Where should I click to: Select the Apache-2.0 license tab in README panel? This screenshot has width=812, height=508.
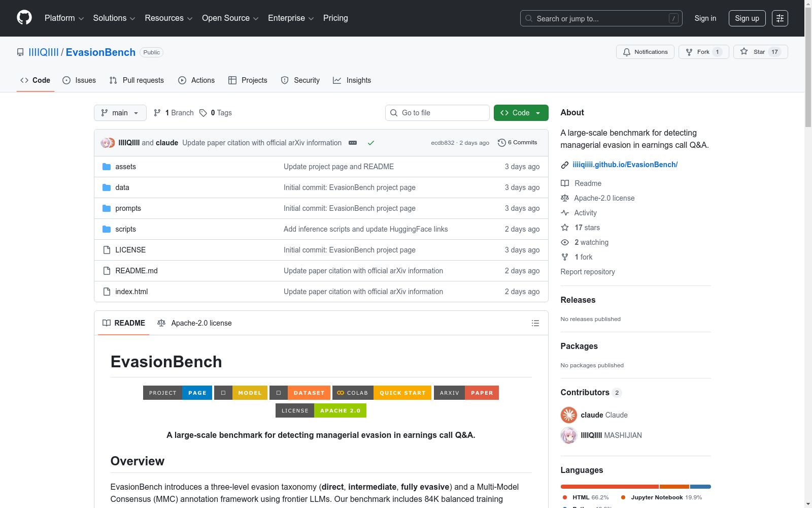click(x=195, y=323)
